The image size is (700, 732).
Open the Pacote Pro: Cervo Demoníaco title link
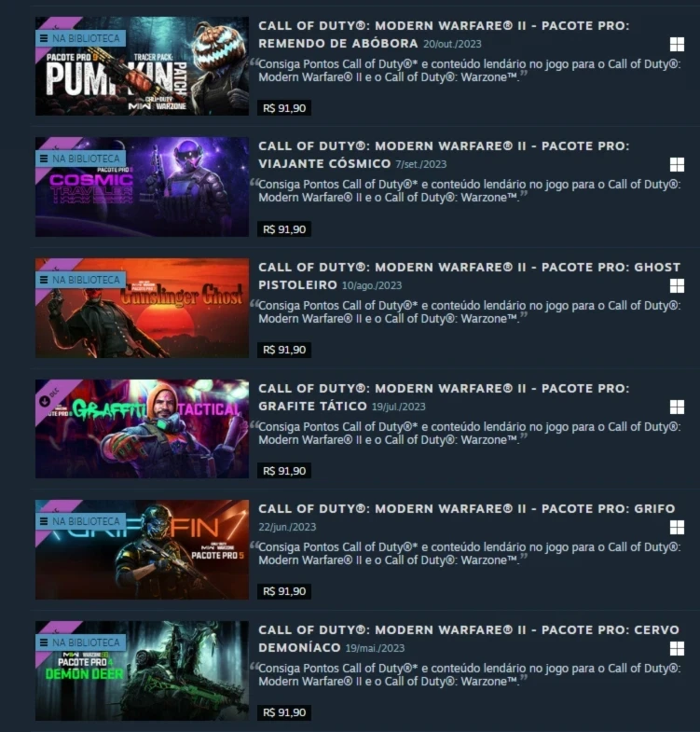(x=469, y=639)
